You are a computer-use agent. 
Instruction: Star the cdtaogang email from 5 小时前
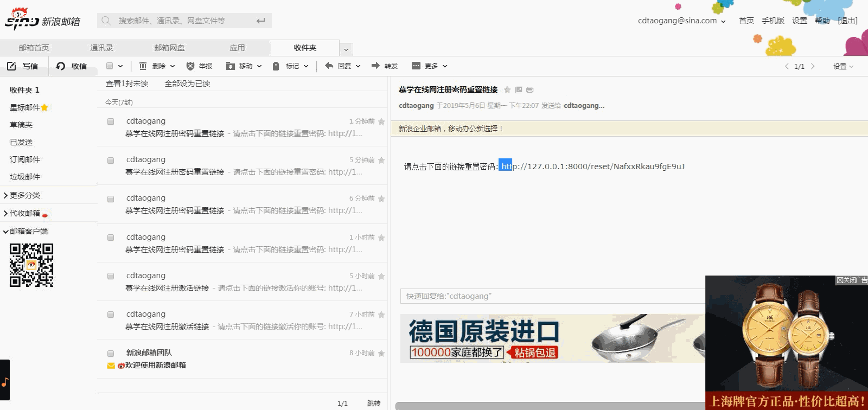point(381,276)
